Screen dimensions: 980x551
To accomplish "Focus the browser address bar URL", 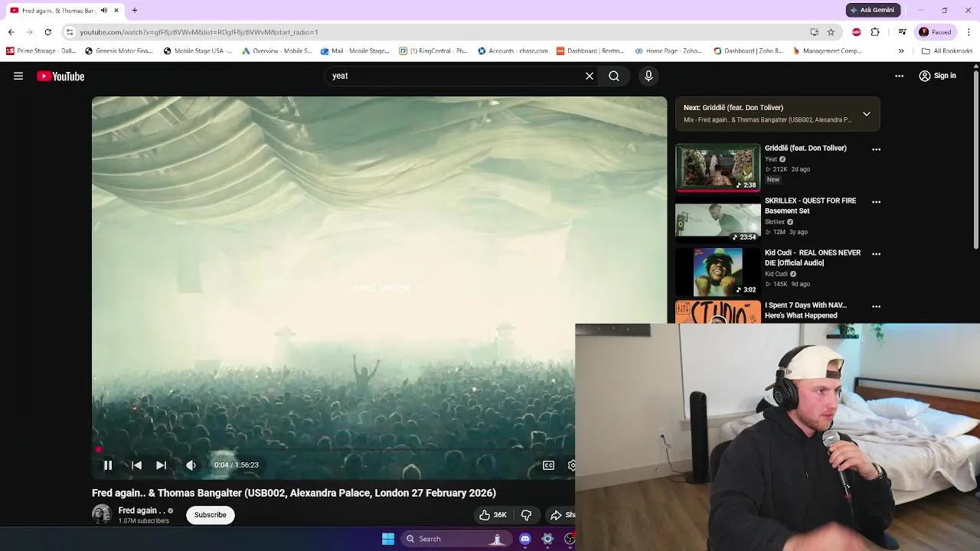I will click(x=199, y=32).
